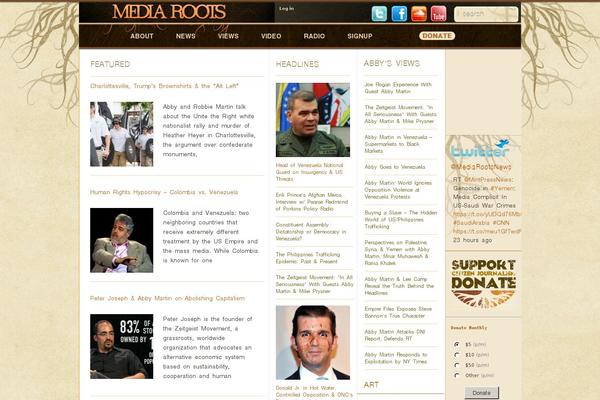This screenshot has height=400, width=600.
Task: Select the $5 monthly donation option
Action: click(x=457, y=344)
